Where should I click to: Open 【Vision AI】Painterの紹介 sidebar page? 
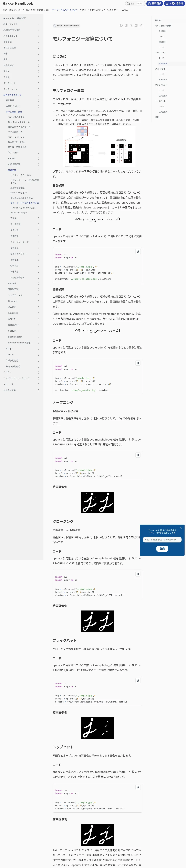click(23, 208)
